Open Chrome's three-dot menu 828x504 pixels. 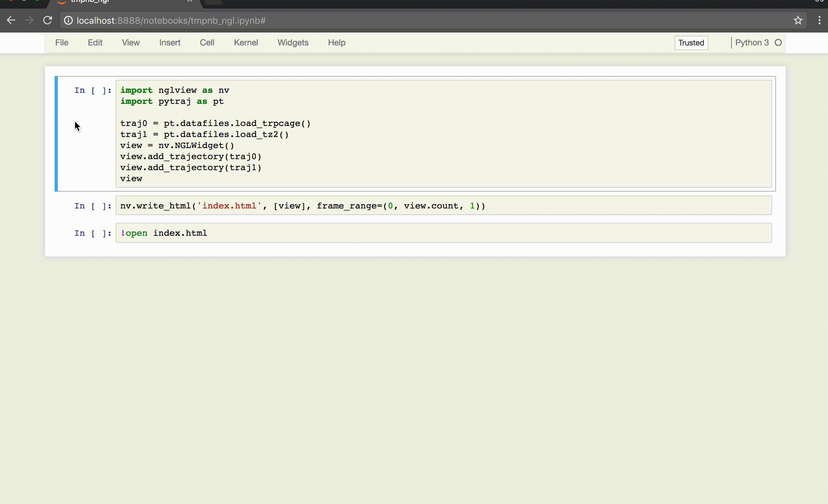click(819, 20)
